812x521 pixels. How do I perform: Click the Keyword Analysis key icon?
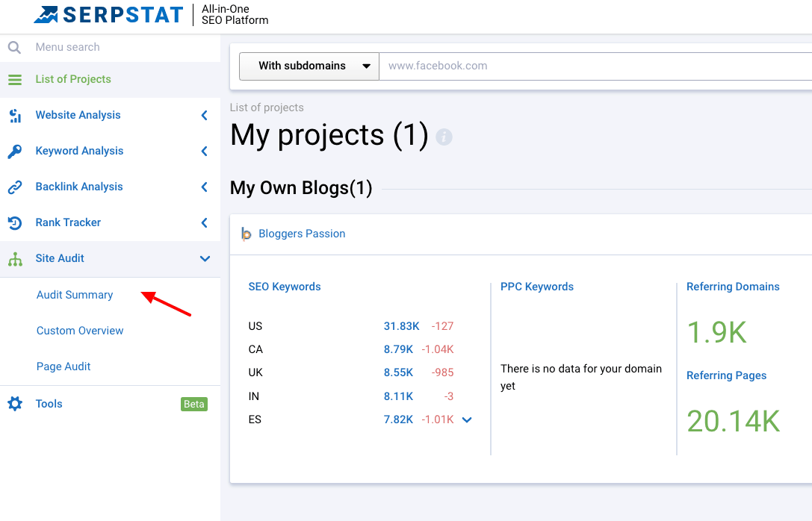click(x=14, y=151)
